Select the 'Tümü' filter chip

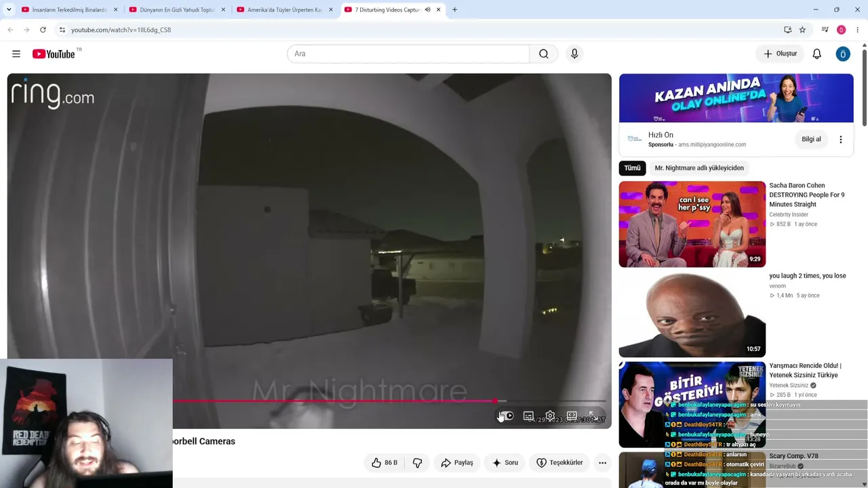[x=632, y=168]
